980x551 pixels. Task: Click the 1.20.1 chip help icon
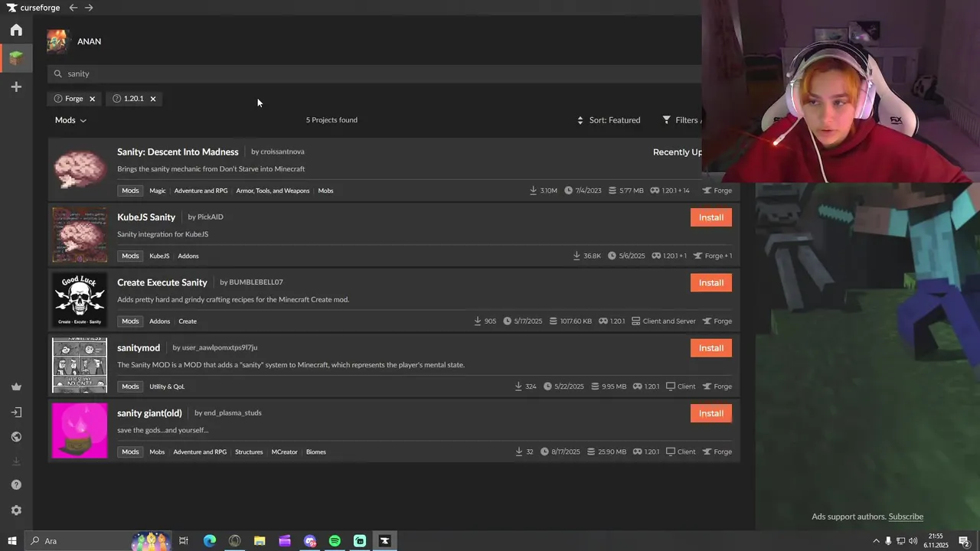tap(116, 99)
